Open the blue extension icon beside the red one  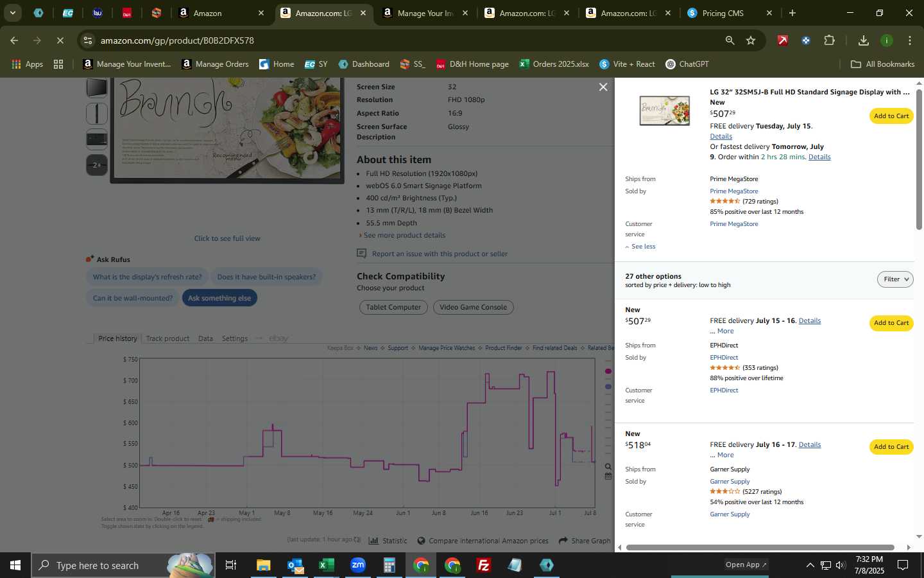click(806, 40)
